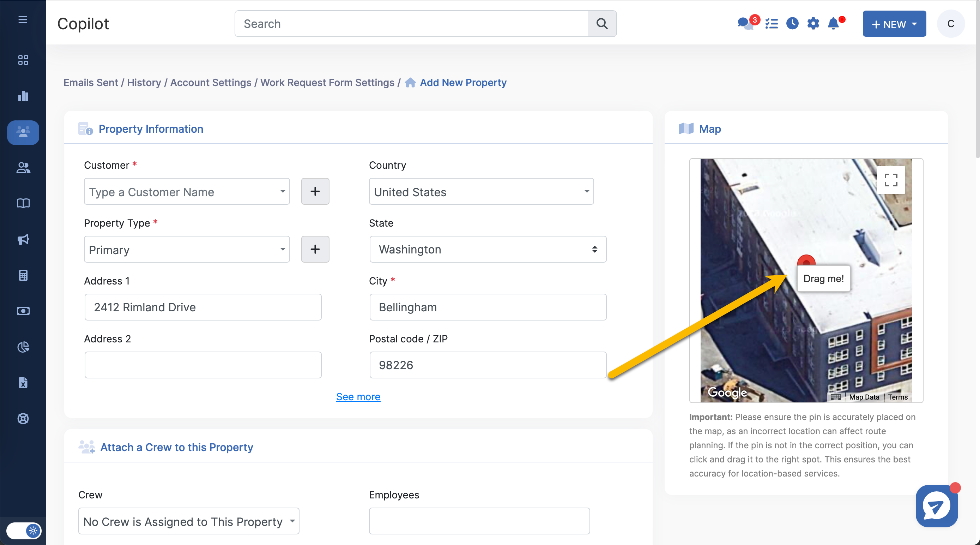980x545 pixels.
Task: Open the pie chart icon in sidebar
Action: [x=23, y=347]
